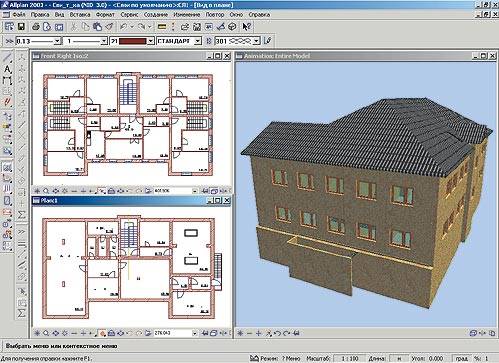This screenshot has height=363, width=499.
Task: Open the Файл menu
Action: click(x=19, y=15)
